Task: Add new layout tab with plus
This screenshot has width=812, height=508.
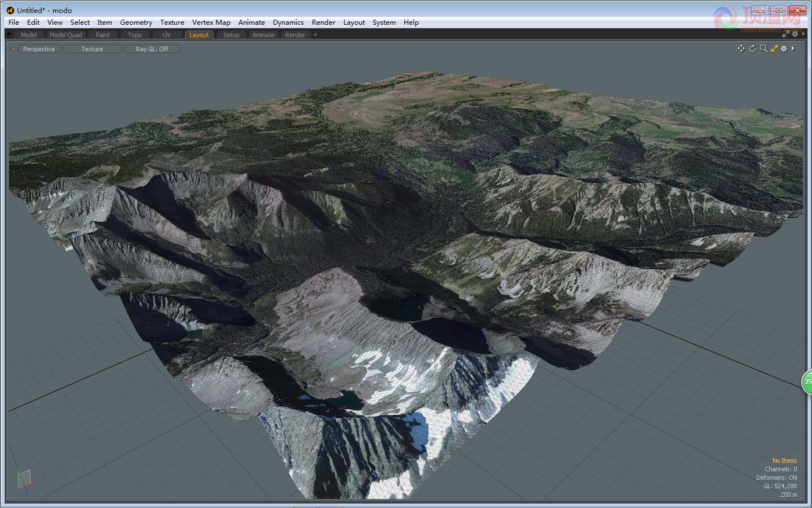Action: 315,35
